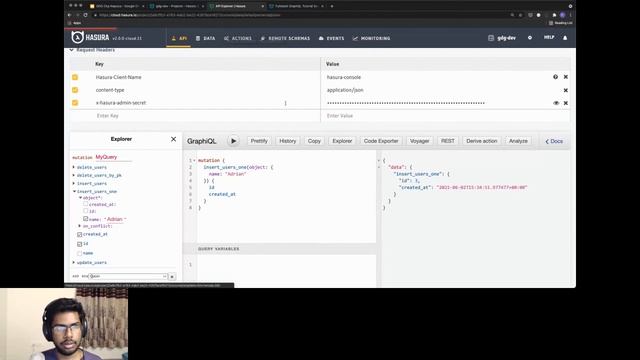
Task: Uncheck the created_at return field checkbox
Action: point(80,234)
